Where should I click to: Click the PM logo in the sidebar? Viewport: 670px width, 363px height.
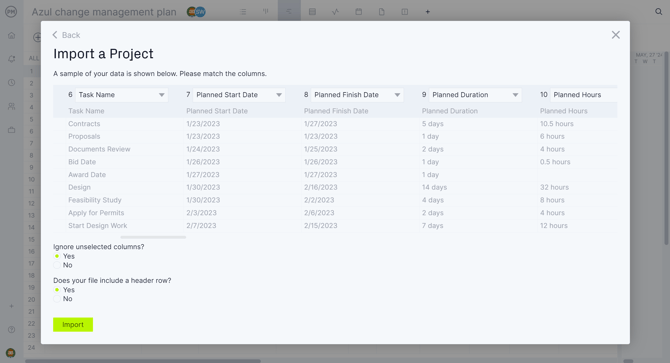[x=11, y=12]
